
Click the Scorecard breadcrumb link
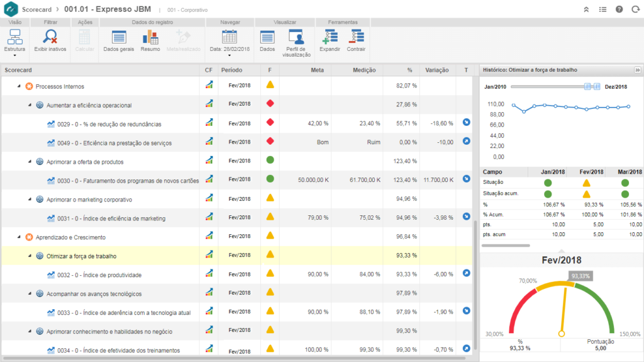pos(36,9)
